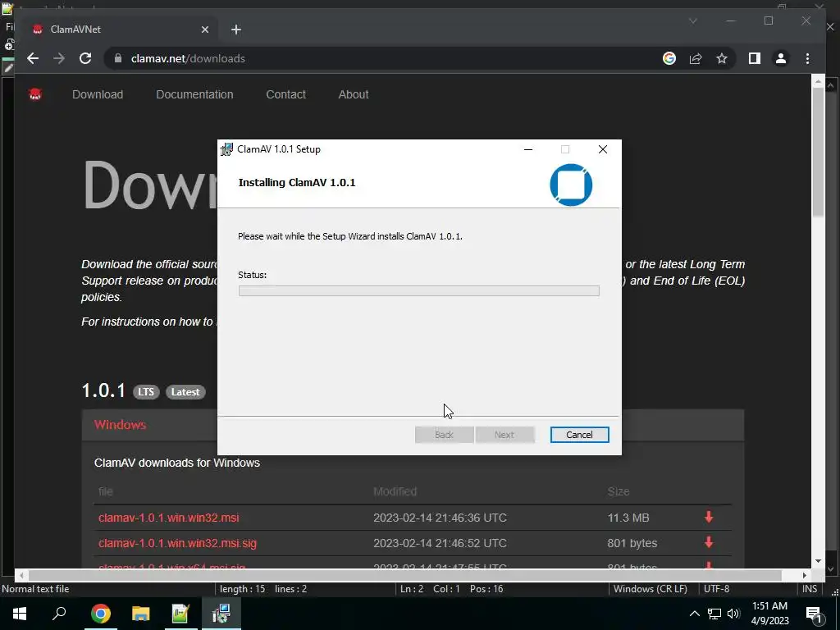Close the ClamAVNet tab
The image size is (840, 630).
[204, 30]
